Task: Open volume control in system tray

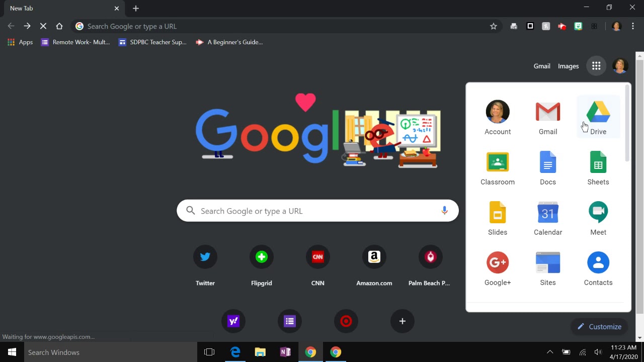Action: [598, 352]
